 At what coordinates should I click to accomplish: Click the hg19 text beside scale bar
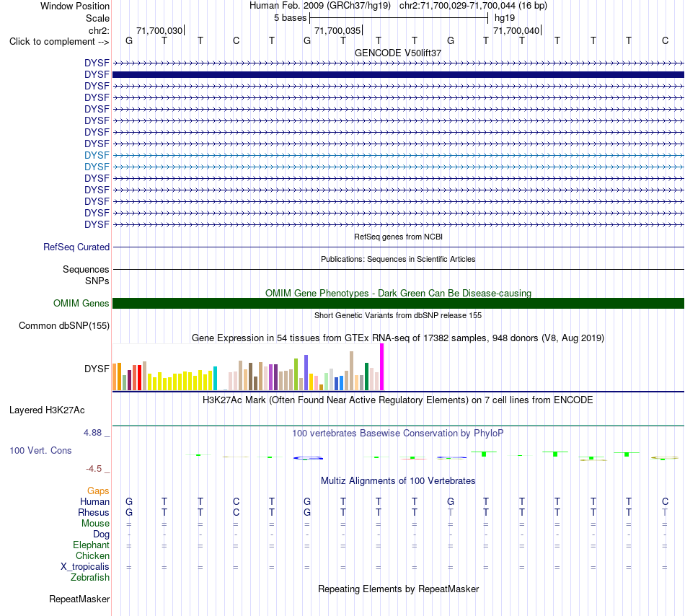tap(505, 18)
